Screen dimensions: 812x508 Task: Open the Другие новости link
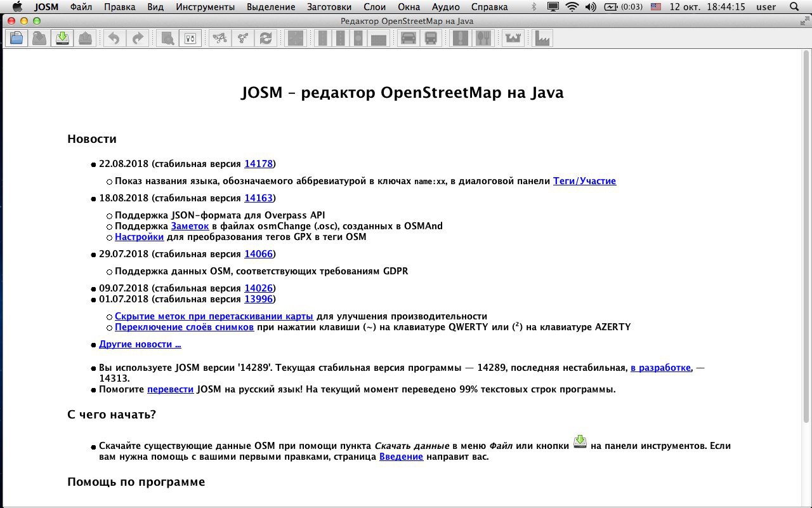point(140,344)
